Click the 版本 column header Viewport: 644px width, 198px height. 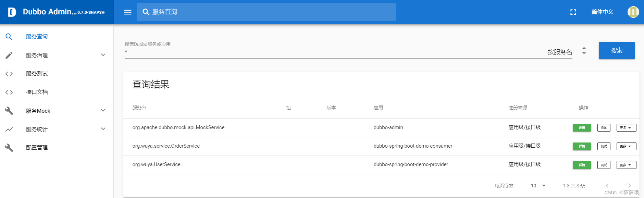tap(331, 108)
